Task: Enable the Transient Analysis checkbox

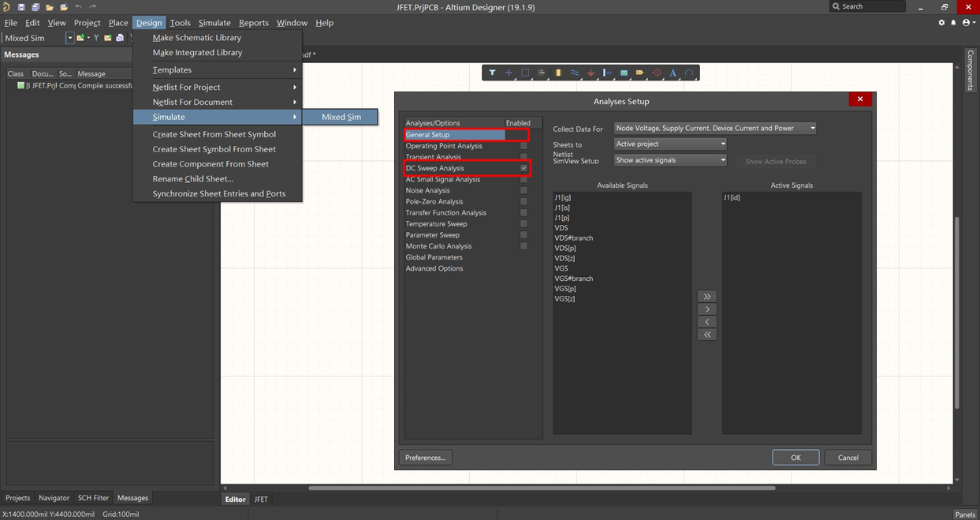Action: (524, 157)
